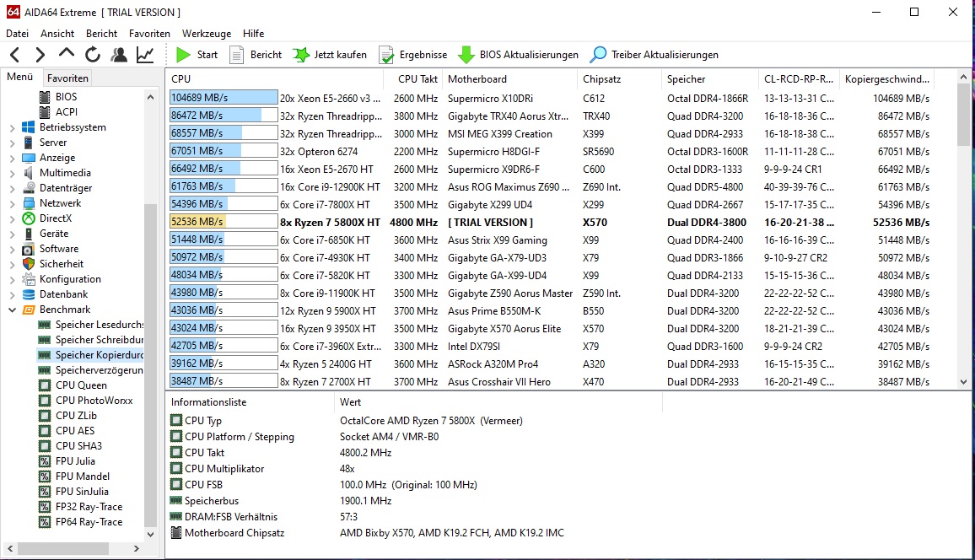Screen dimensions: 975x560
Task: Open the Ansicht menu
Action: point(57,34)
